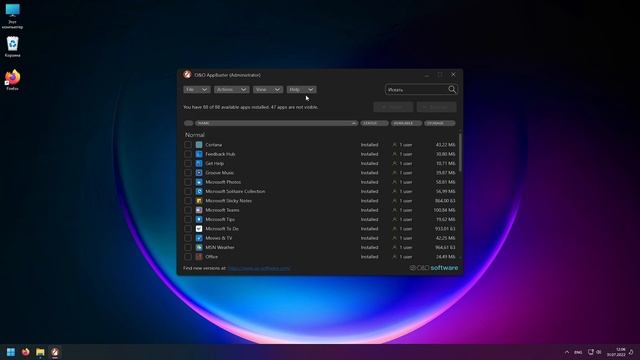Click the Microsoft Teams app icon
The image size is (640, 360).
[x=199, y=210]
